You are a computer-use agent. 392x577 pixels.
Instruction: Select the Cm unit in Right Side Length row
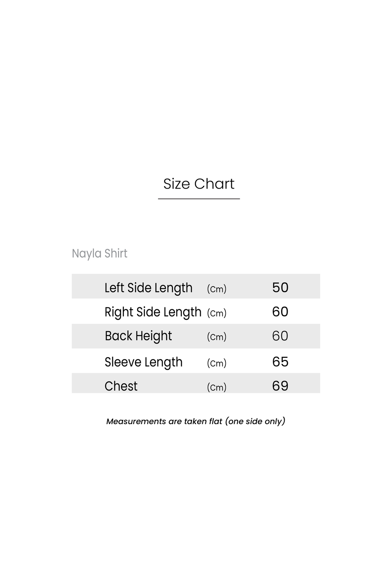point(217,313)
